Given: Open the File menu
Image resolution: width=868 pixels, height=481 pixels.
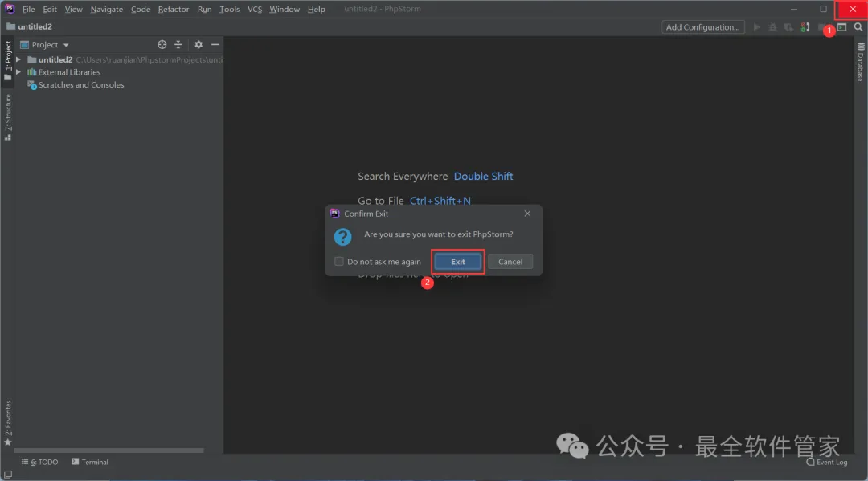Looking at the screenshot, I should (28, 9).
